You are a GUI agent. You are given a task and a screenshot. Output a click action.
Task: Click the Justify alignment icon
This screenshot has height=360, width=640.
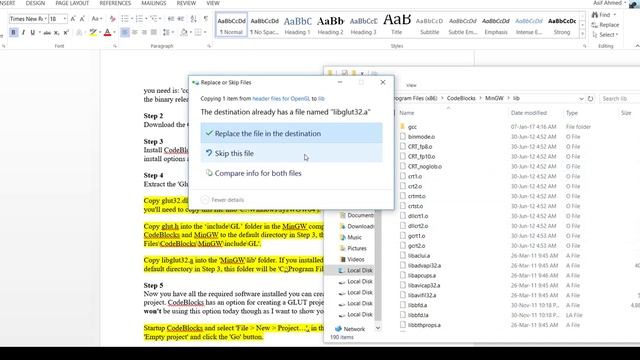[154, 32]
